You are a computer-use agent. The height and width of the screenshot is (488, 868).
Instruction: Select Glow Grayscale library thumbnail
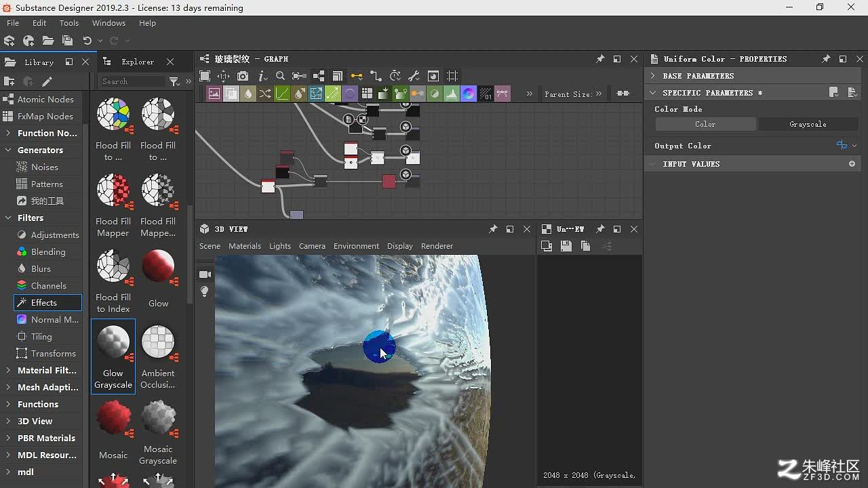[113, 356]
